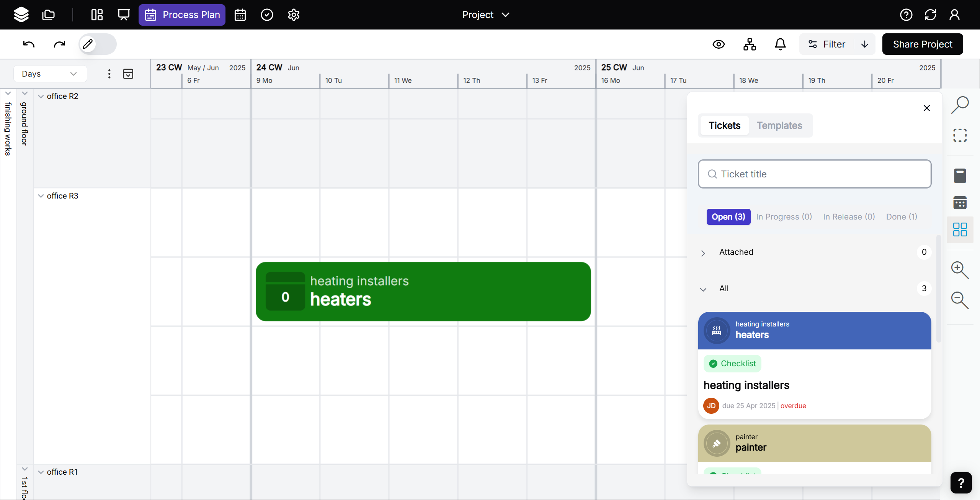
Task: Select the In Progress (0) filter
Action: pyautogui.click(x=784, y=217)
